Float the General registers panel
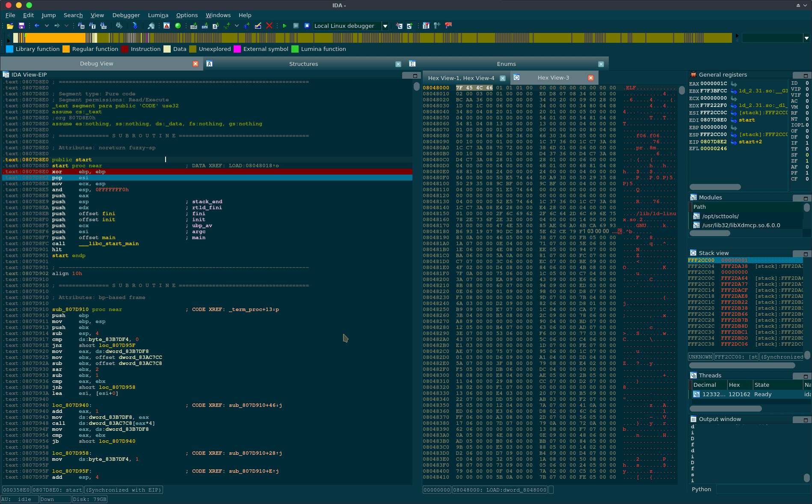 [x=806, y=75]
